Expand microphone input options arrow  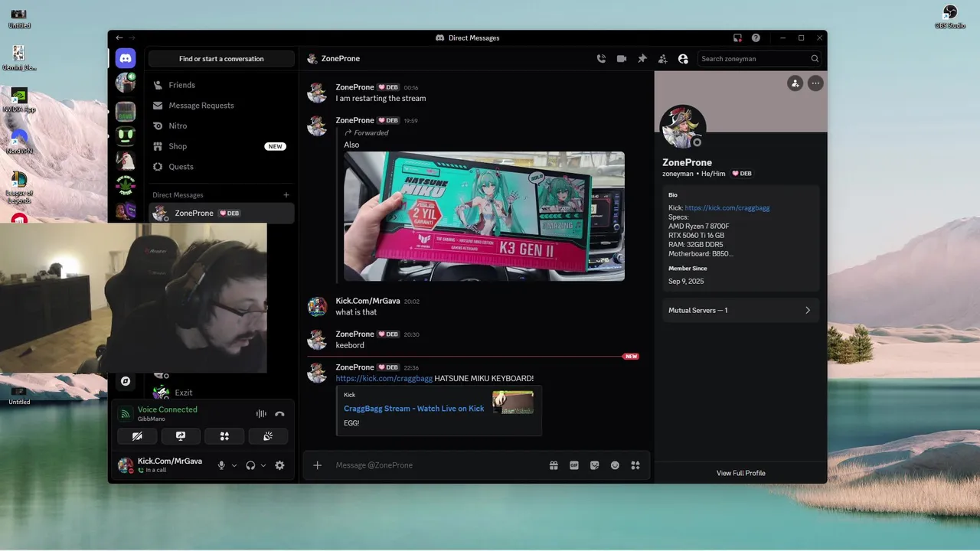coord(234,465)
